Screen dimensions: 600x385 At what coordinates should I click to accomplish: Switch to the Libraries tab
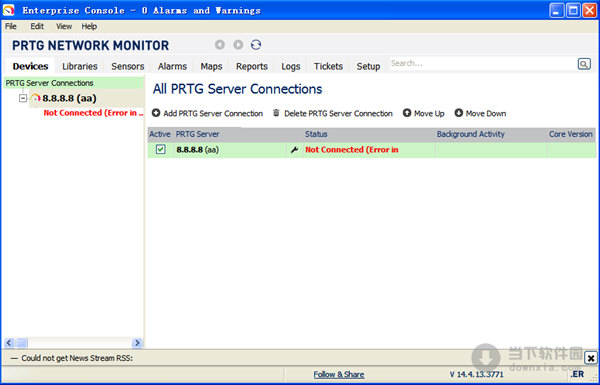click(80, 66)
